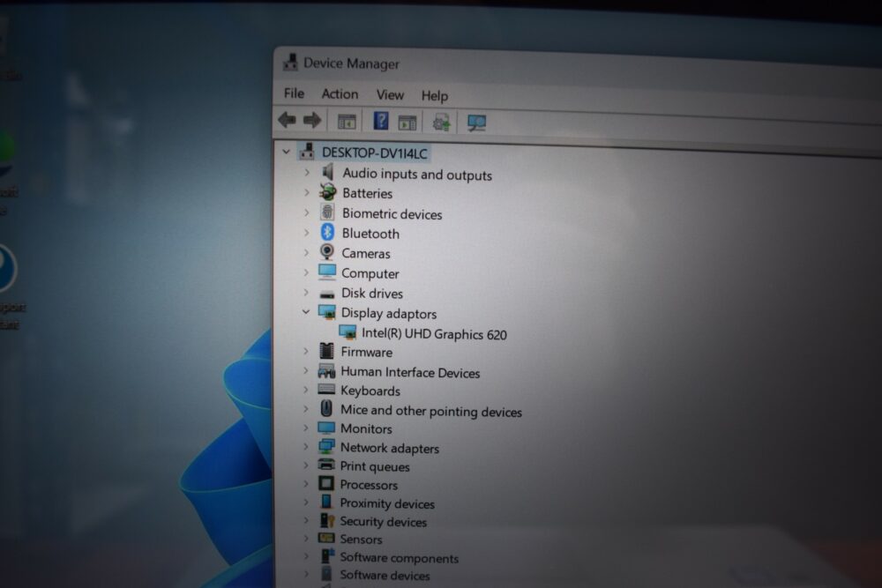Image resolution: width=882 pixels, height=588 pixels.
Task: Open the View menu
Action: [390, 94]
